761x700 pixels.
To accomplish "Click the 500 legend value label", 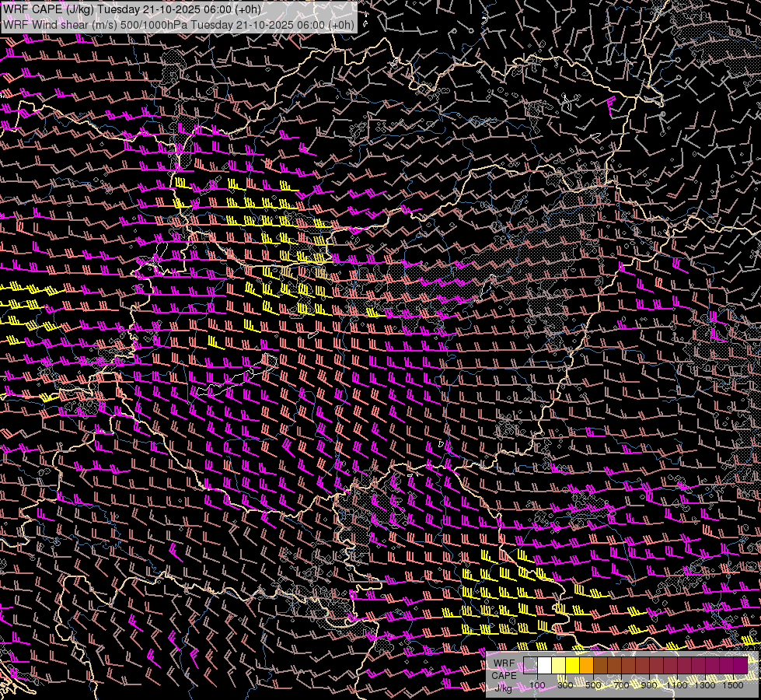I will [593, 685].
